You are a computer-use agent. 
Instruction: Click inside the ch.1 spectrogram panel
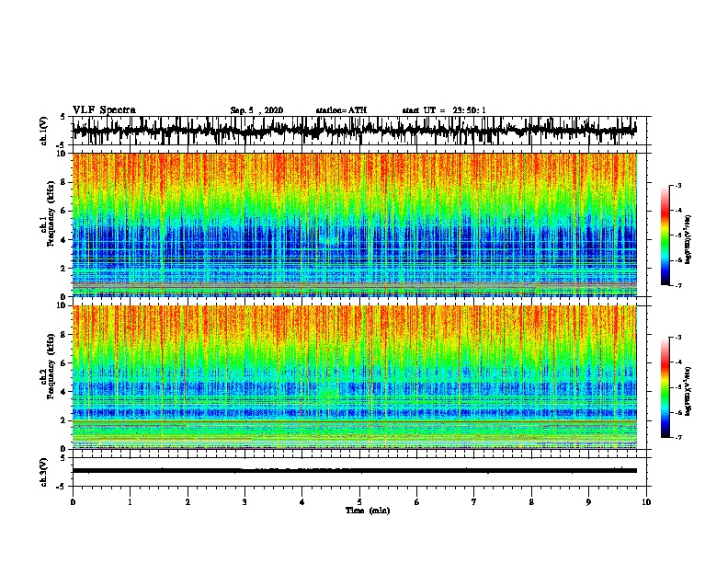354,224
